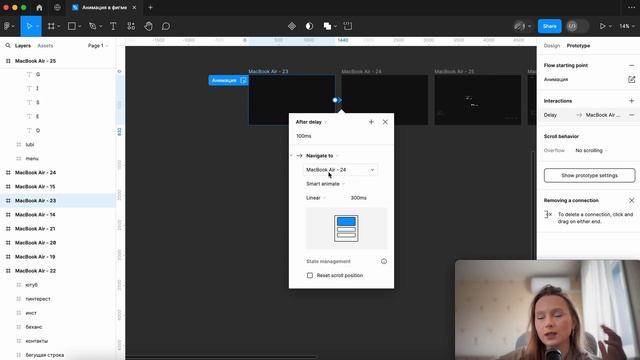
Task: Switch to the Layers tab
Action: click(x=23, y=46)
